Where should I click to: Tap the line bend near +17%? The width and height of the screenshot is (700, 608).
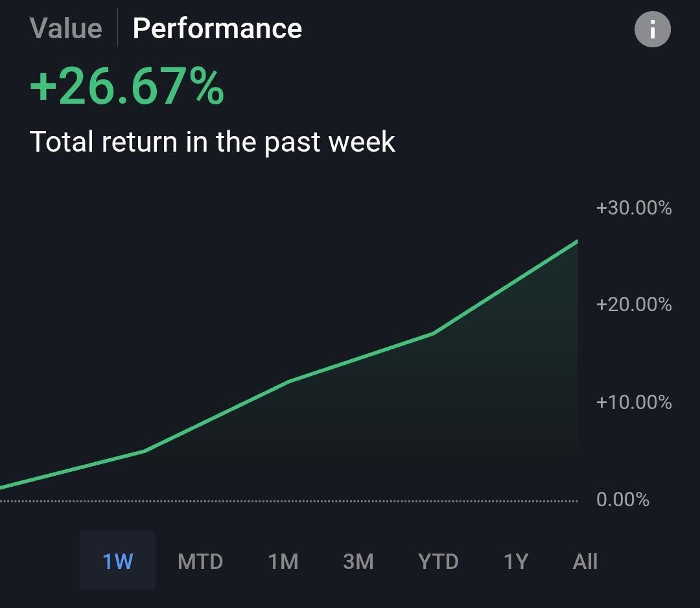(x=434, y=333)
